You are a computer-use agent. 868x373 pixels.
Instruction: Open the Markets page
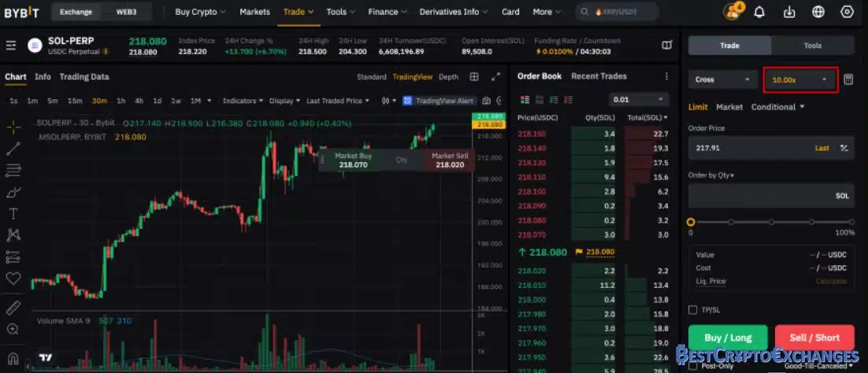click(x=254, y=12)
